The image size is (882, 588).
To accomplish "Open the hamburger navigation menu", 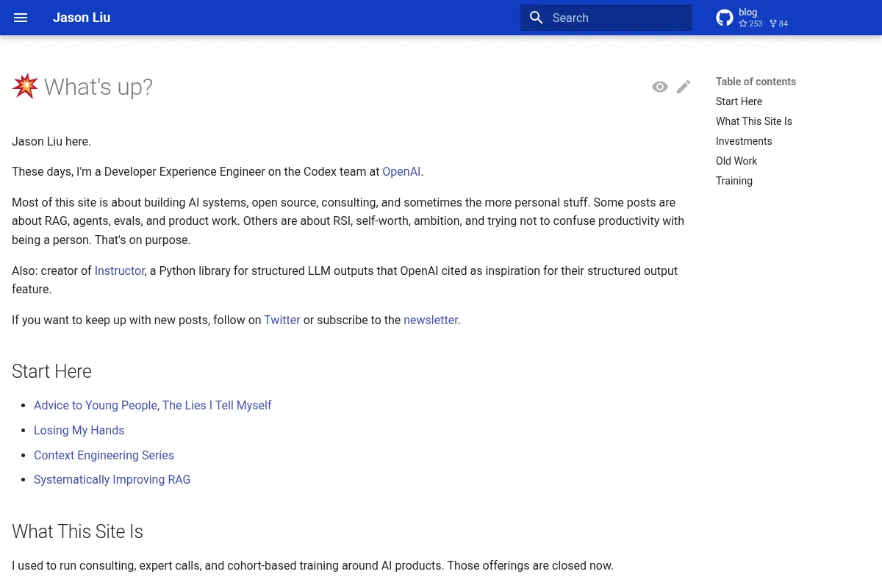I will [21, 18].
